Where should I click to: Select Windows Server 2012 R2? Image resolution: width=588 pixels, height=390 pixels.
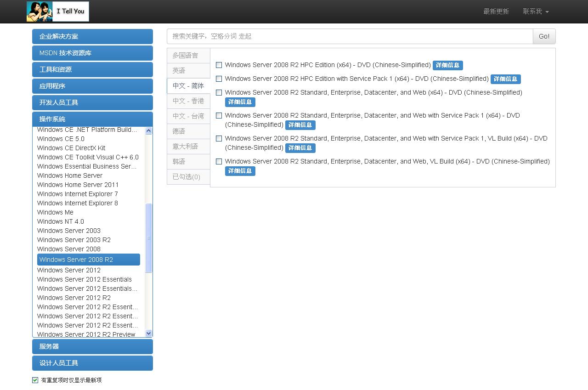click(x=74, y=298)
